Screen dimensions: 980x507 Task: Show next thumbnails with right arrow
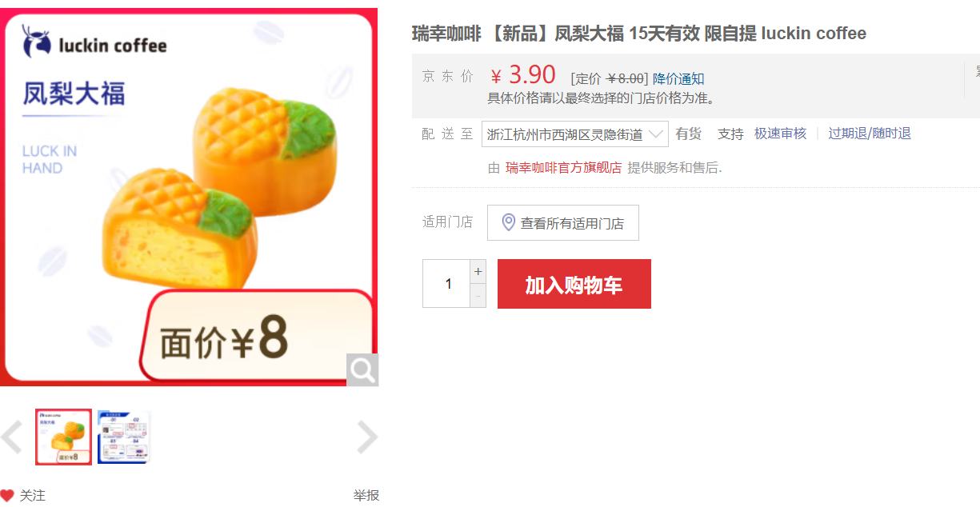click(366, 437)
